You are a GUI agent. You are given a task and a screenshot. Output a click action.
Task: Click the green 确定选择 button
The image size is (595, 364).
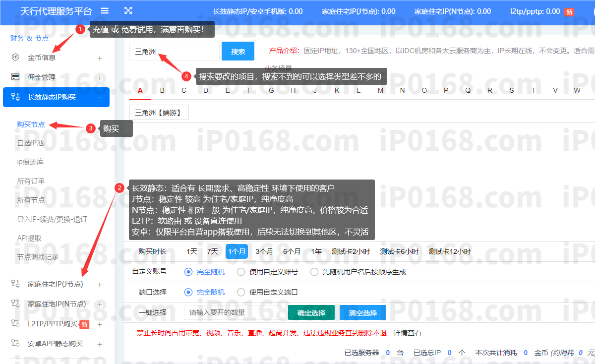pos(311,313)
